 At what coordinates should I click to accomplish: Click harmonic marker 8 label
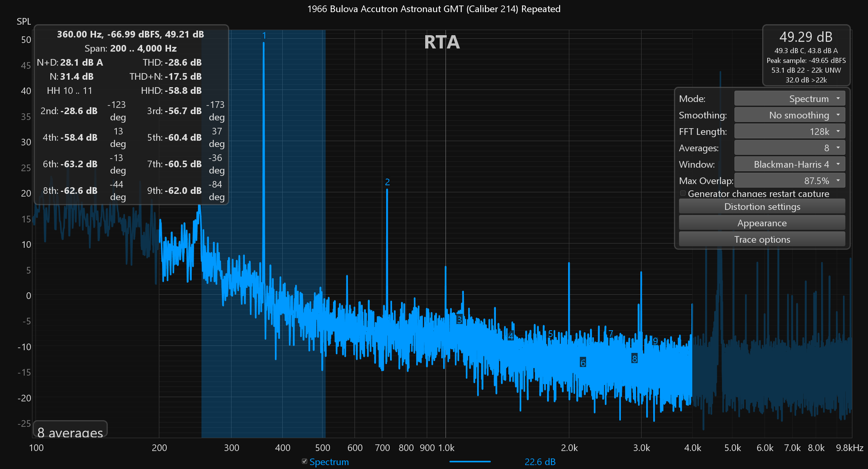point(635,358)
